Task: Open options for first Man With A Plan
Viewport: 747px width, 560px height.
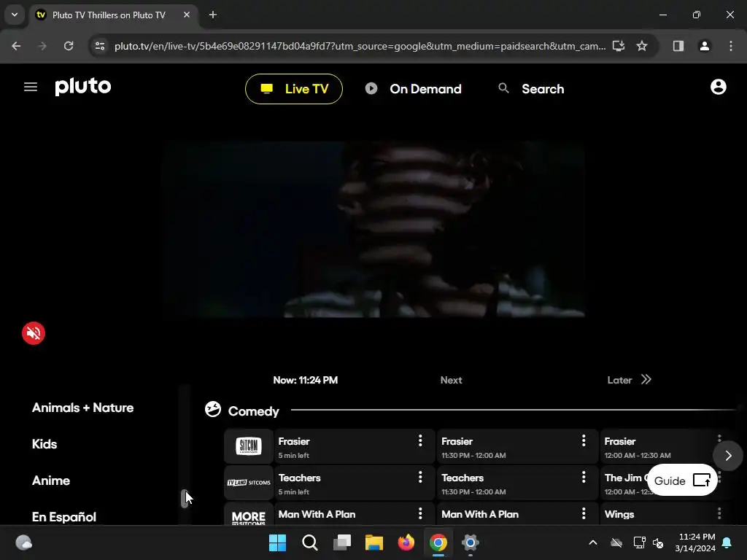Action: (x=420, y=513)
